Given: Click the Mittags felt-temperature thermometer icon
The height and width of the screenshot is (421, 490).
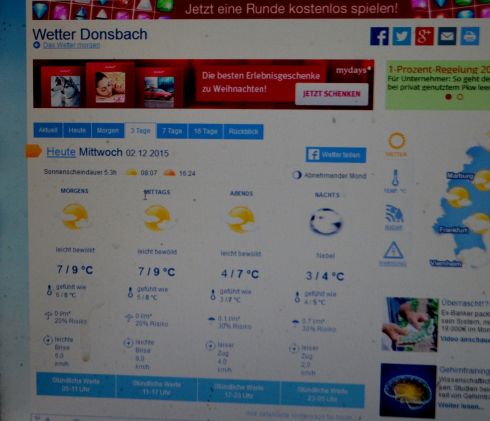Looking at the screenshot, I should click(x=130, y=292).
